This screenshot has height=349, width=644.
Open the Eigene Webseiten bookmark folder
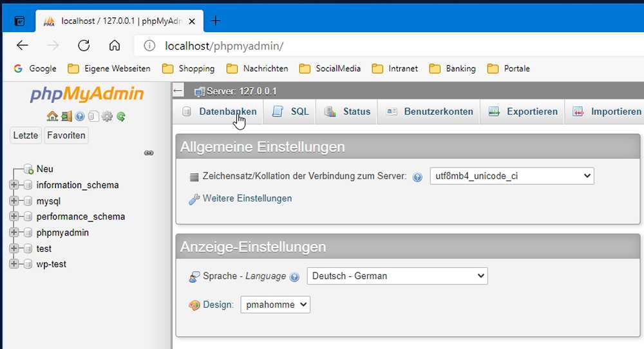click(x=109, y=68)
